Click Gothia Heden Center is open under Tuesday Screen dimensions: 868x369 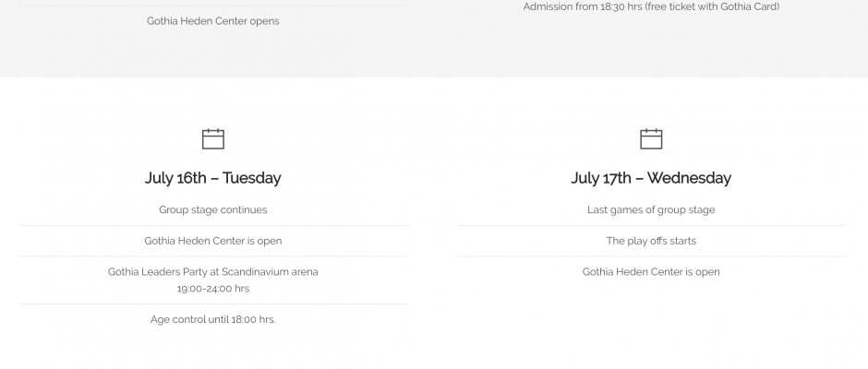pos(213,241)
